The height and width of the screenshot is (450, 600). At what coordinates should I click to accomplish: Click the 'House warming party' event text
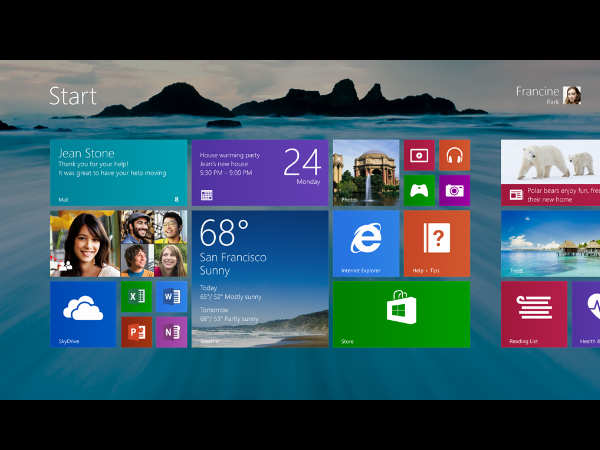click(x=230, y=155)
